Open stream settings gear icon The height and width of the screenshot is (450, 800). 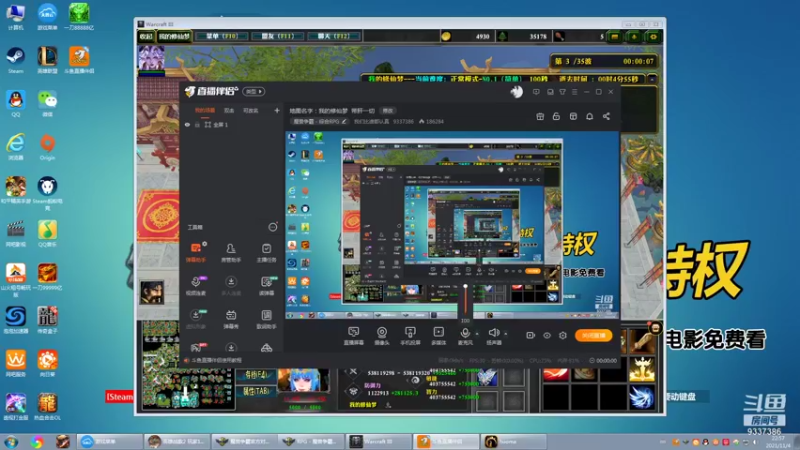(x=563, y=335)
